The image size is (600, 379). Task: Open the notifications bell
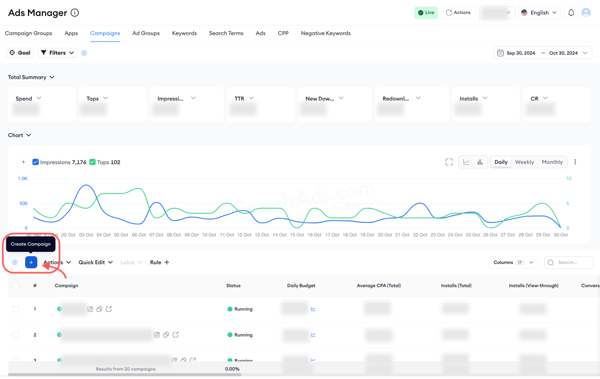pos(571,13)
